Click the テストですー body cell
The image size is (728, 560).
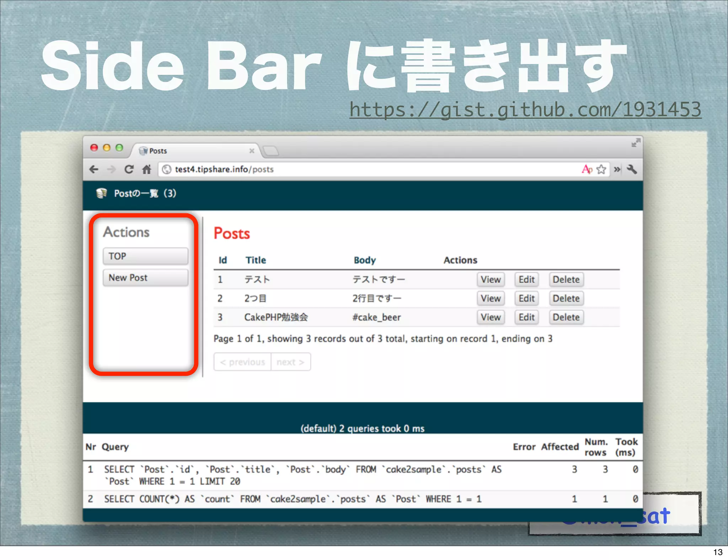tap(379, 279)
